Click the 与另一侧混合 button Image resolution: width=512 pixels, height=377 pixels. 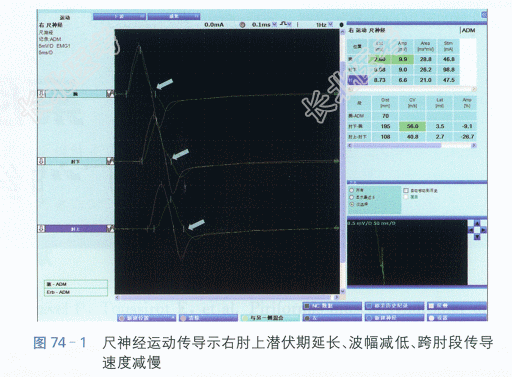tap(270, 318)
